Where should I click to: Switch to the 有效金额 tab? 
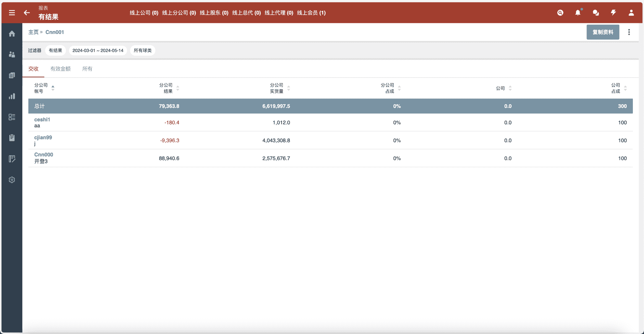click(x=60, y=69)
